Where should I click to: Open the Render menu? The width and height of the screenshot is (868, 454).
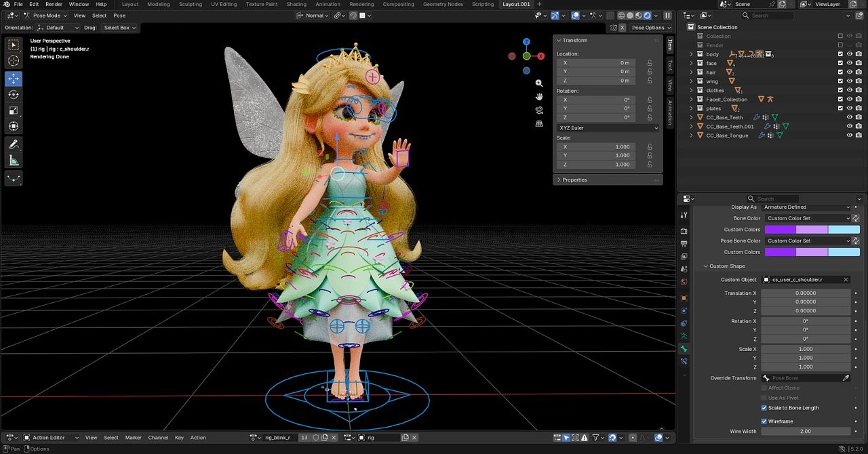pyautogui.click(x=54, y=4)
